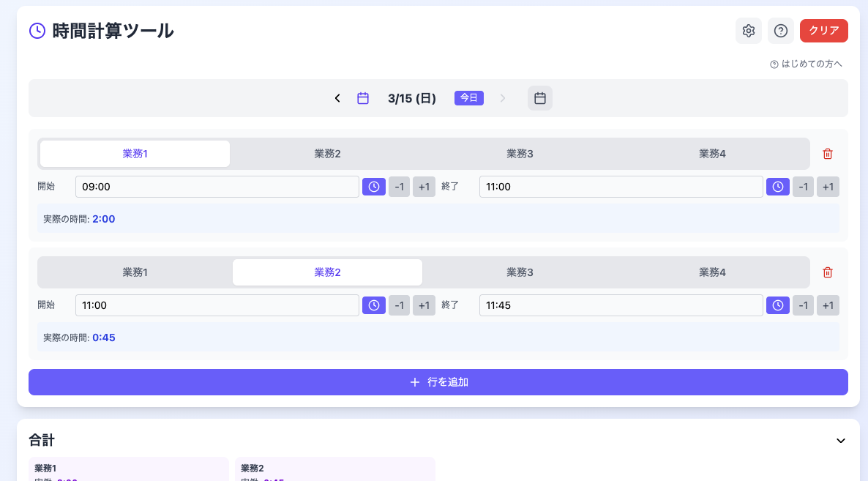Screen dimensions: 868x481
Task: Delete the first row using trash icon
Action: pos(827,154)
